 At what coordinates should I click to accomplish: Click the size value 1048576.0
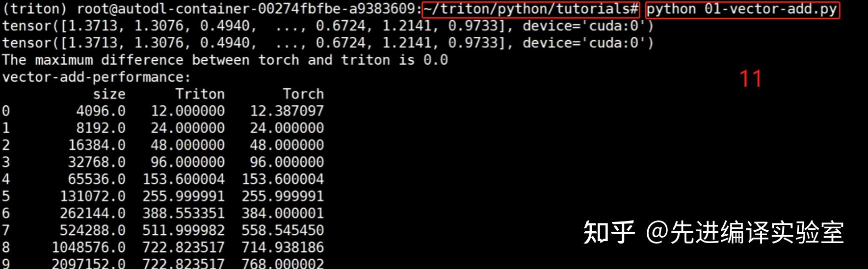click(88, 247)
